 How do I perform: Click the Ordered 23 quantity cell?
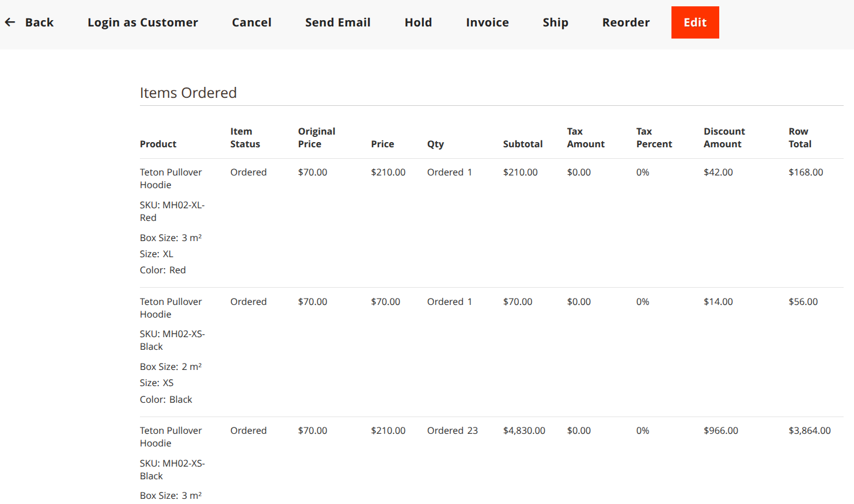click(x=453, y=430)
